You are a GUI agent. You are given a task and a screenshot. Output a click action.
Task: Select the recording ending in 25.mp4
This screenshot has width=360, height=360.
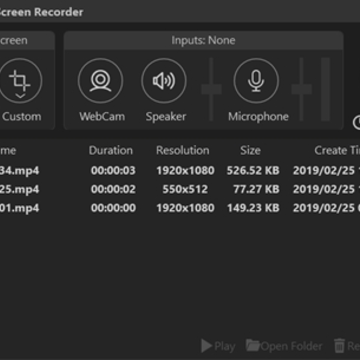click(180, 189)
